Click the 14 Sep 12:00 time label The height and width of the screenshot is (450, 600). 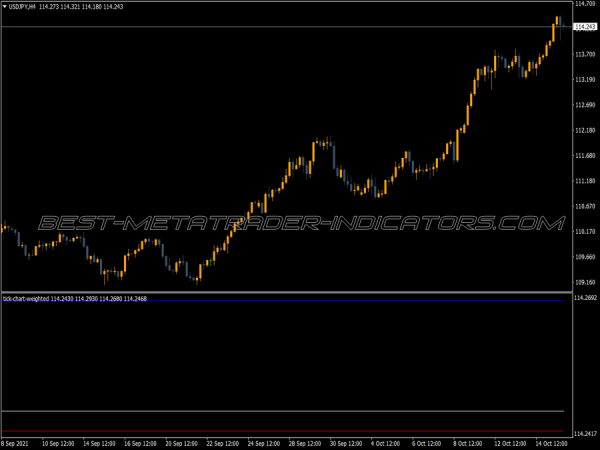(99, 444)
